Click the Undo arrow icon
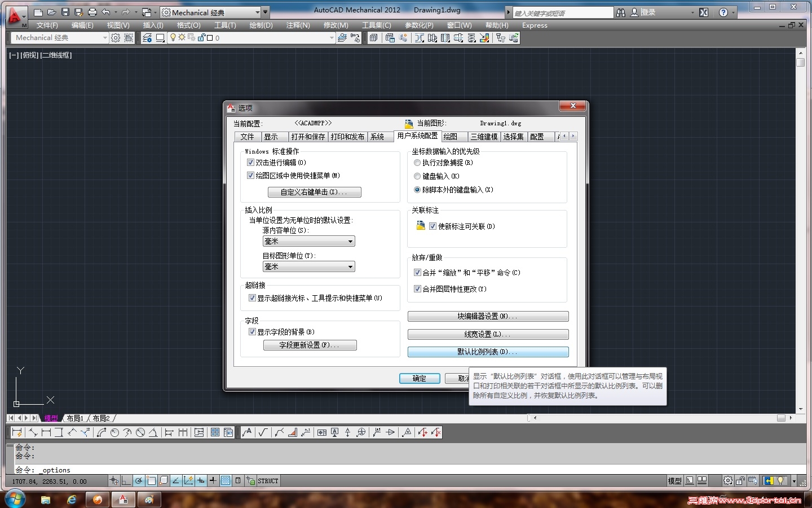This screenshot has height=508, width=812. tap(105, 12)
